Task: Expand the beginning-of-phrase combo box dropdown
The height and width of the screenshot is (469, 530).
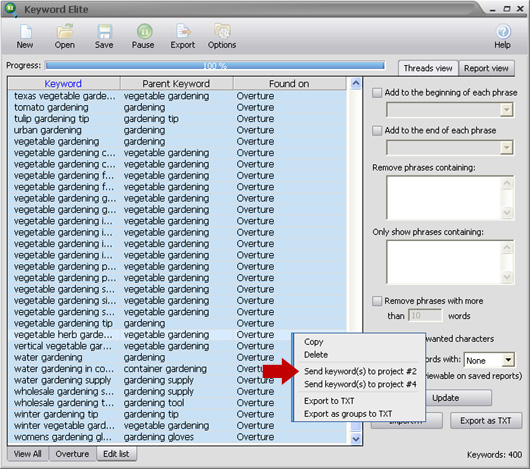Action: pos(506,110)
